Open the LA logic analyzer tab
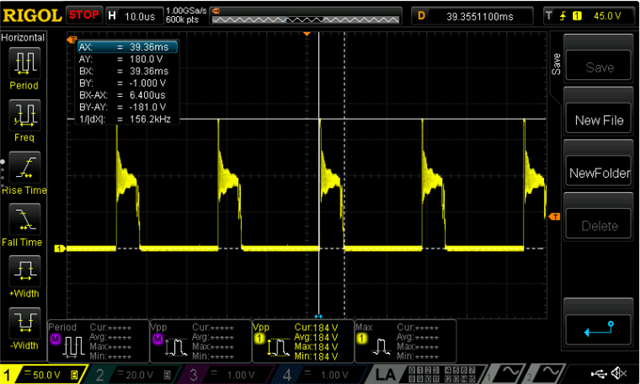The image size is (640, 384). [x=386, y=374]
